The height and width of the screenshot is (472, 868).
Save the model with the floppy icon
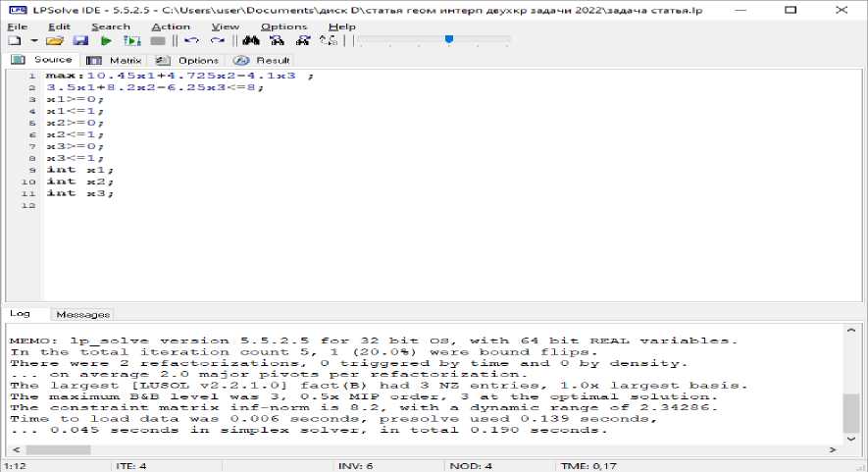pos(80,40)
